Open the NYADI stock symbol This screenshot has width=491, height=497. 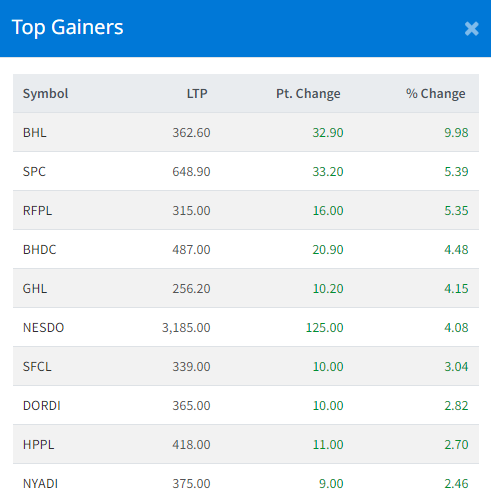pos(40,484)
